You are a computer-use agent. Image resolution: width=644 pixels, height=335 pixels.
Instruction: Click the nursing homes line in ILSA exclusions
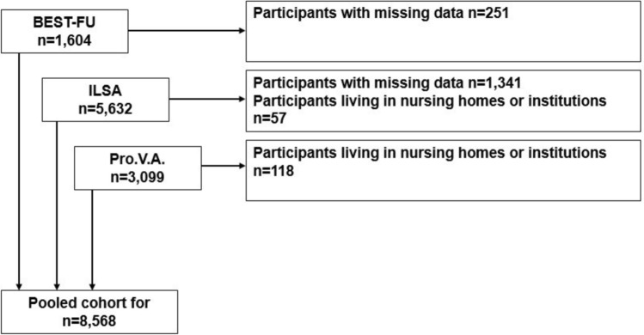[x=430, y=100]
